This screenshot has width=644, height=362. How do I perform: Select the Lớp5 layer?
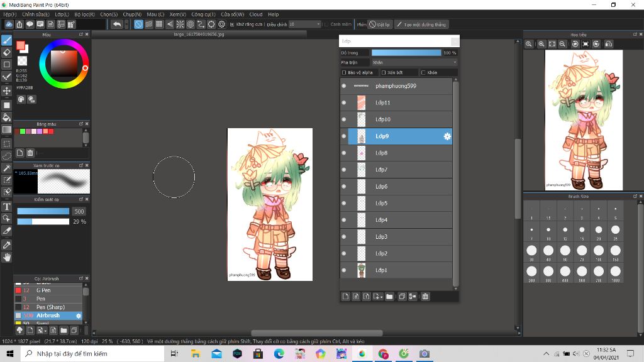pos(396,203)
